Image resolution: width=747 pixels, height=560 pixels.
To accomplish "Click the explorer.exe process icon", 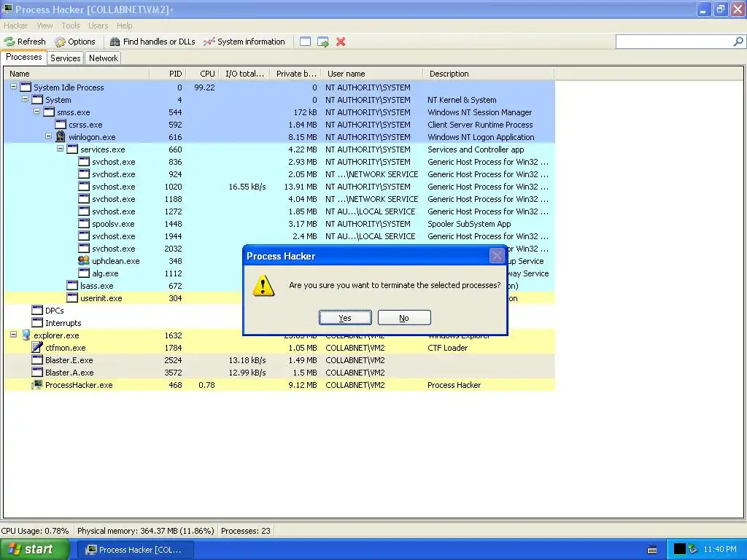I will click(26, 335).
